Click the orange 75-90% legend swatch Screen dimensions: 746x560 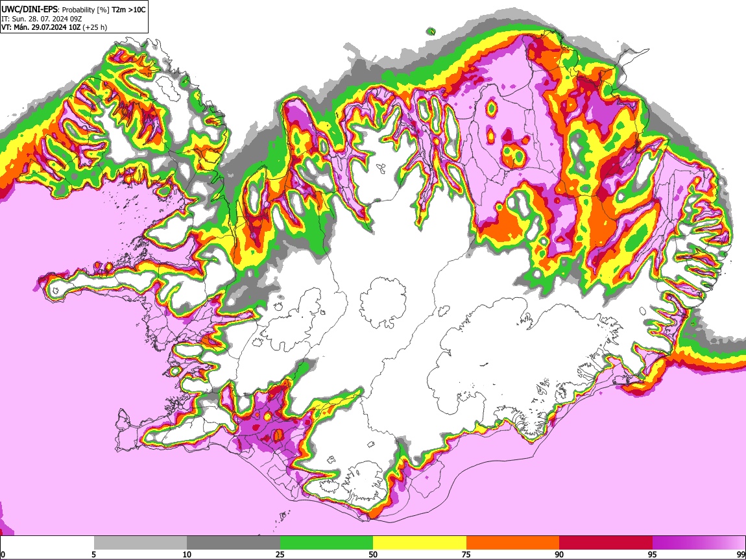513,542
